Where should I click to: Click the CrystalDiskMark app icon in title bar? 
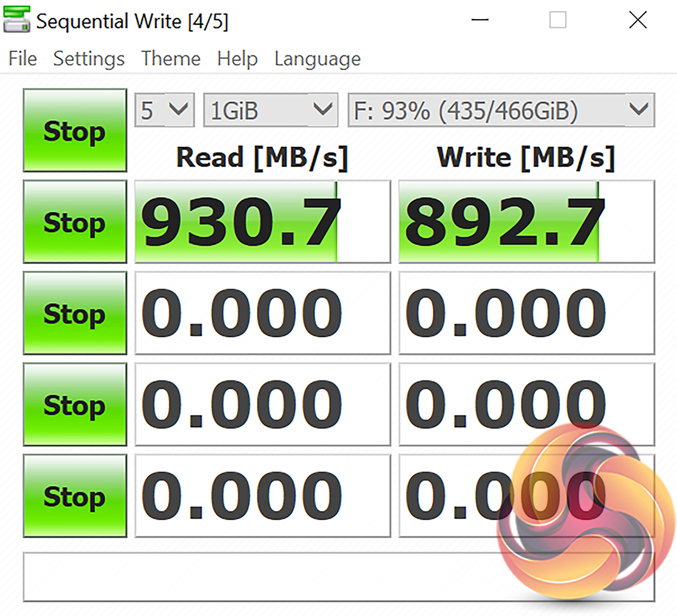point(17,20)
